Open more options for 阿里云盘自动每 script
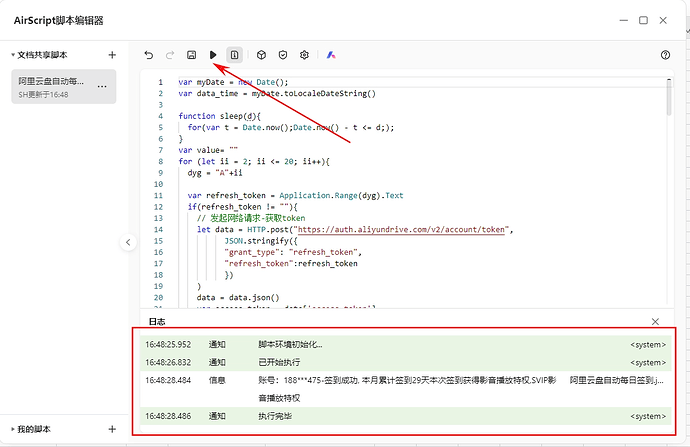This screenshot has width=690, height=447. pos(102,86)
